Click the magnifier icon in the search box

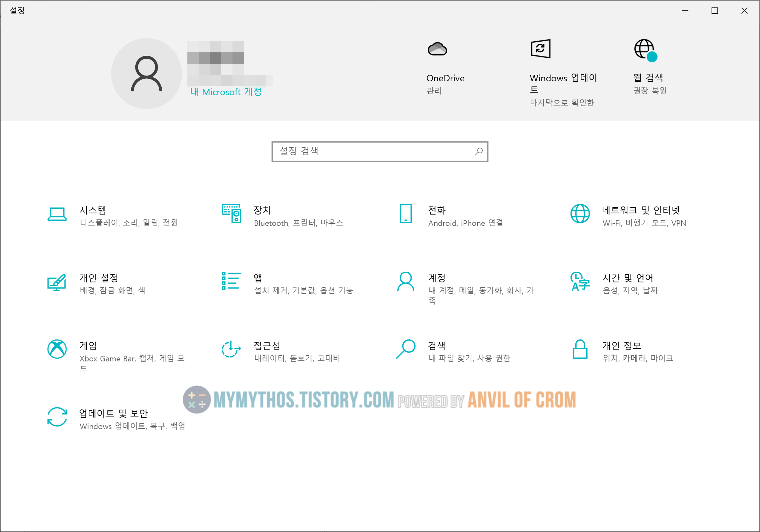[x=479, y=151]
